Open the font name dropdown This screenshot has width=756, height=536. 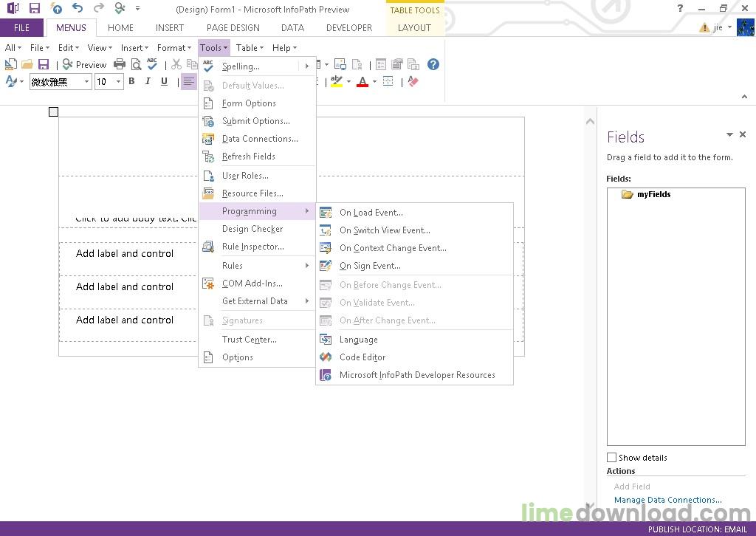pyautogui.click(x=87, y=82)
